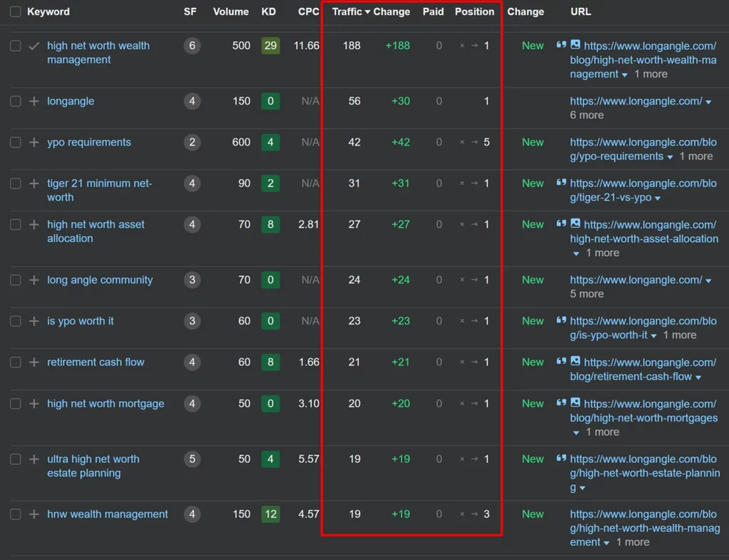This screenshot has width=729, height=560.
Task: Click the "New" label for "ypo requirements"
Action: [x=533, y=142]
